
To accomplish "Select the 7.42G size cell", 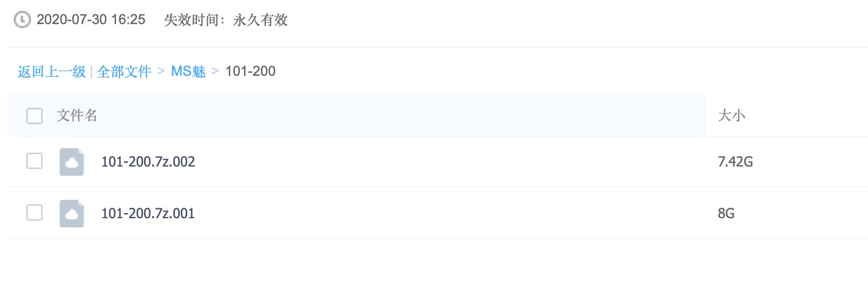I will tap(735, 162).
